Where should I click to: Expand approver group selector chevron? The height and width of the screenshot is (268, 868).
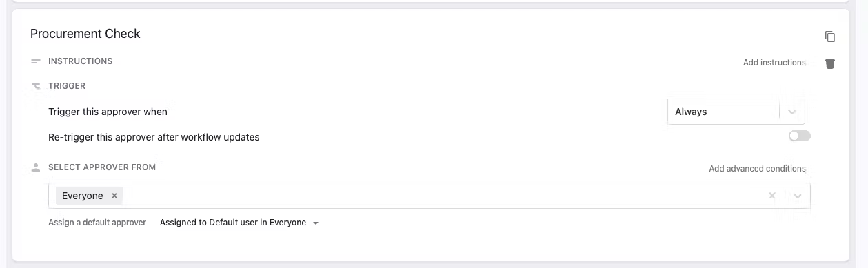(x=798, y=196)
